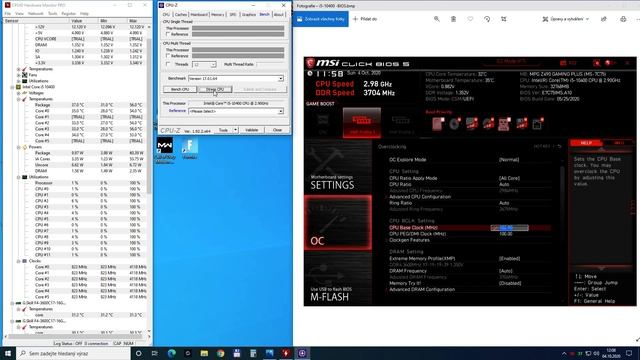The image size is (640, 360).
Task: Open the Fortnite desktop shortcut icon
Action: (190, 149)
